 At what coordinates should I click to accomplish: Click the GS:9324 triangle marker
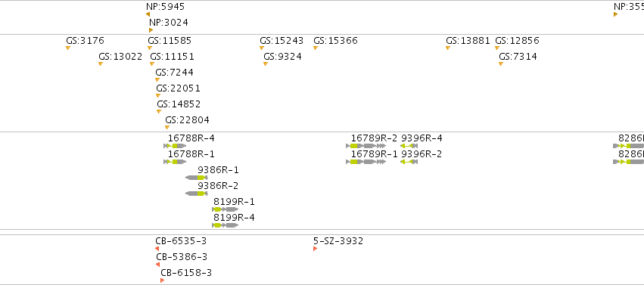point(266,64)
